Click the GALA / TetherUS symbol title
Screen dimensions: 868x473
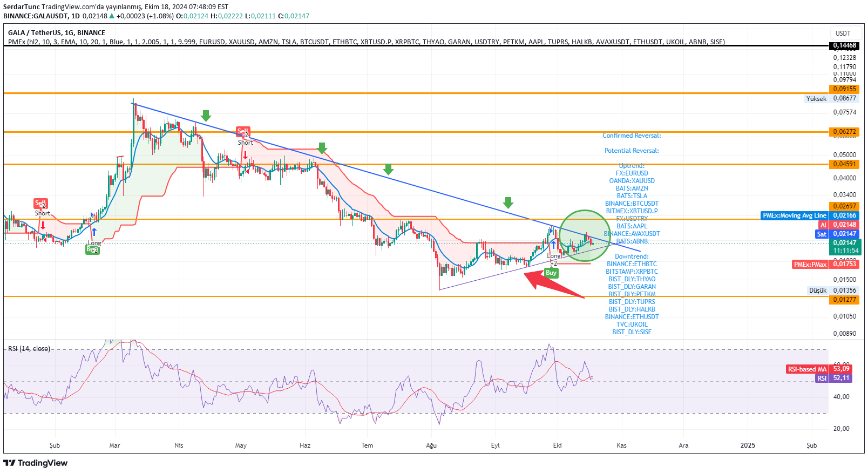56,33
